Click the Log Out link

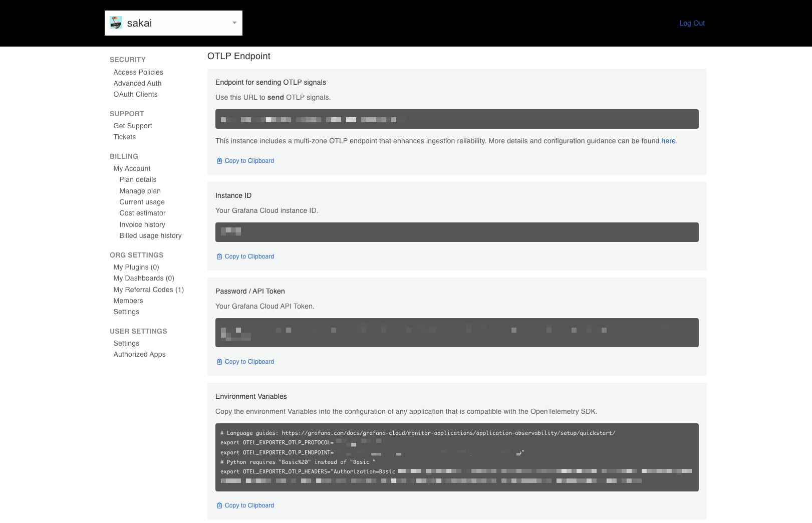pos(692,23)
